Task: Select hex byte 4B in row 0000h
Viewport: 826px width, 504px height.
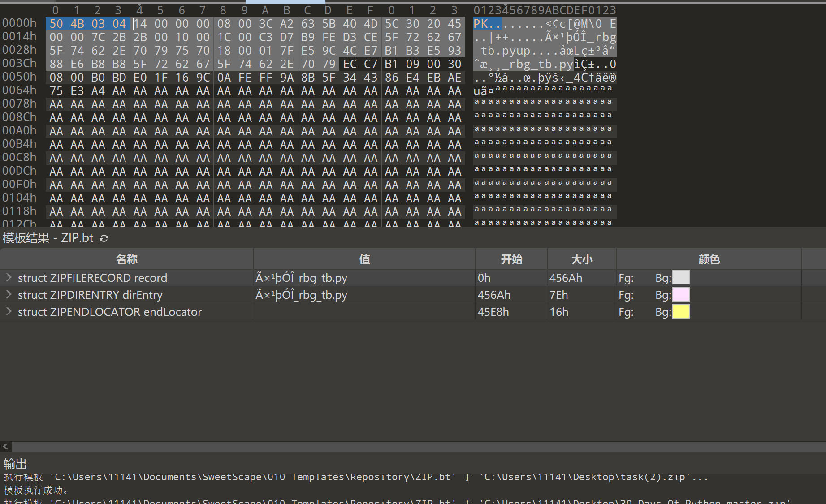Action: [77, 24]
